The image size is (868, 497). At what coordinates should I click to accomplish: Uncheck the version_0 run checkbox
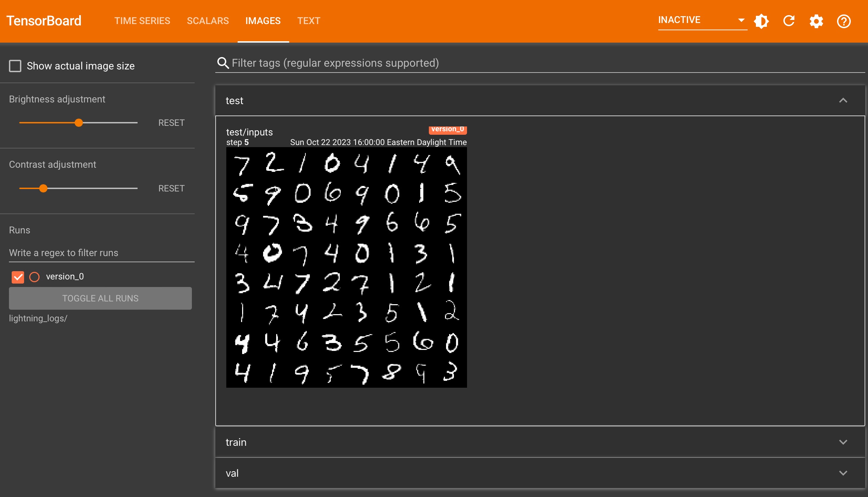[x=18, y=277]
